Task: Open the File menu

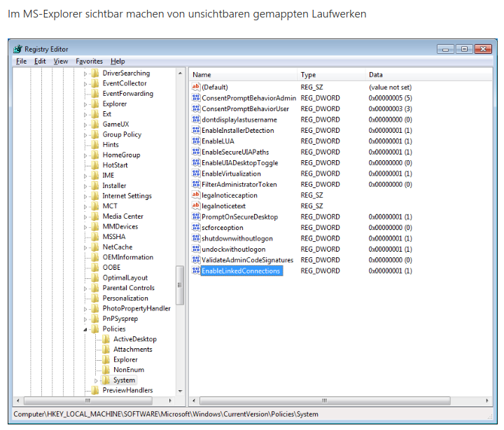Action: point(21,61)
